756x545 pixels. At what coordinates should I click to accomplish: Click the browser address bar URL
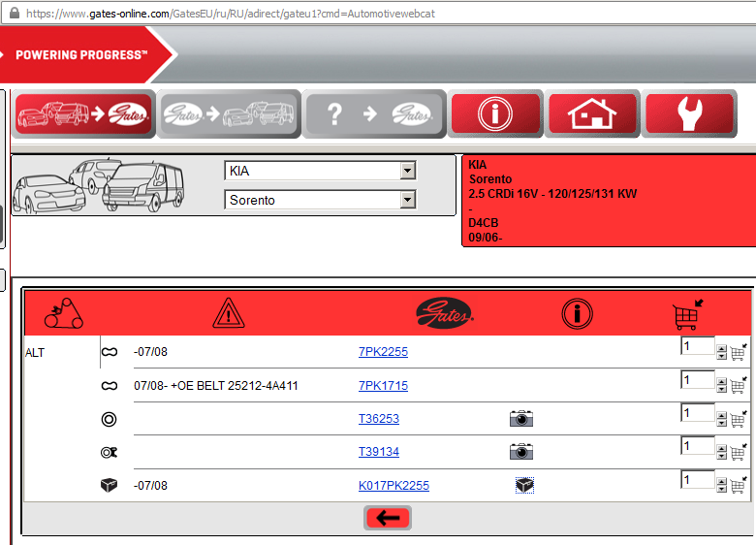pos(291,14)
